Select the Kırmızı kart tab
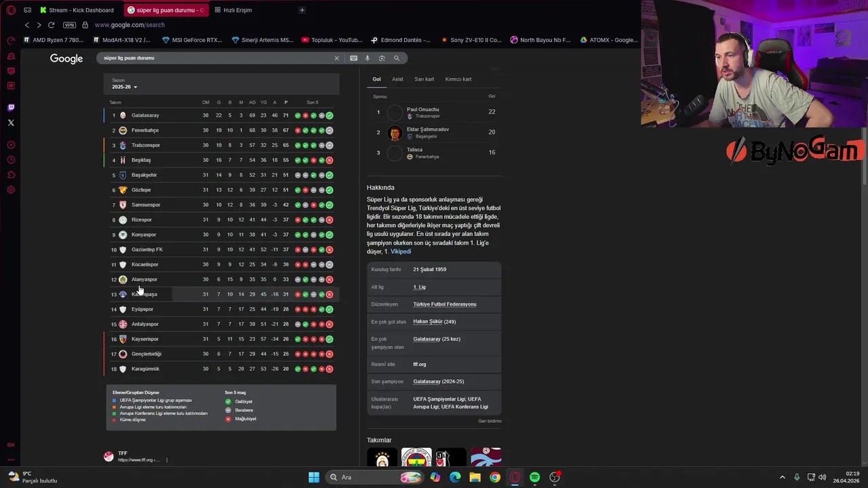This screenshot has height=488, width=868. point(458,79)
